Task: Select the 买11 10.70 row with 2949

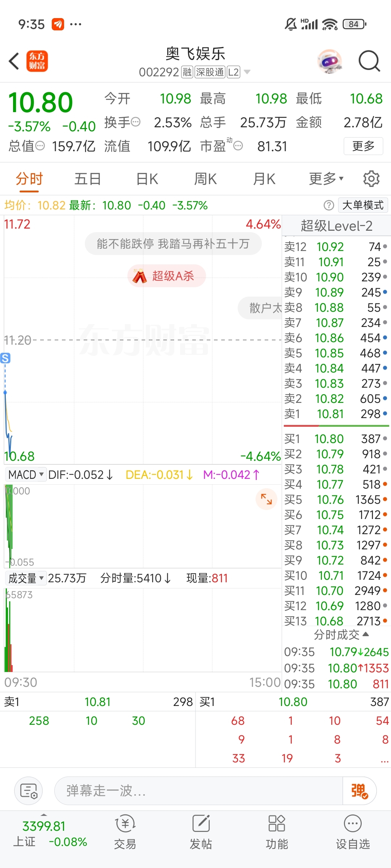Action: pyautogui.click(x=336, y=591)
